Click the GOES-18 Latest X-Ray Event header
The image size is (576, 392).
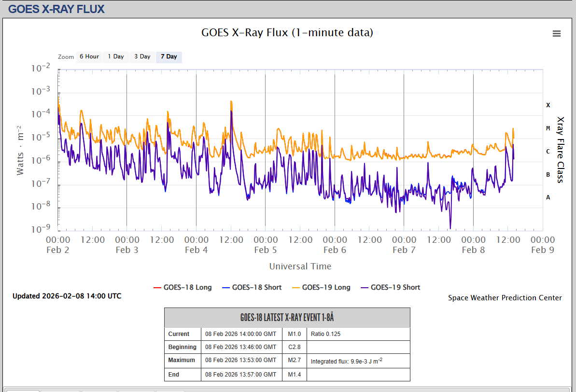click(x=287, y=318)
